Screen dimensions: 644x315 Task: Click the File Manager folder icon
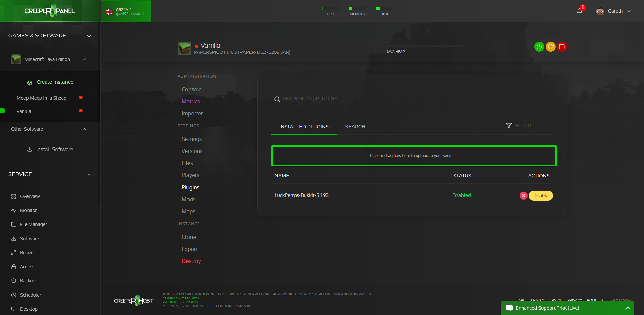click(14, 224)
